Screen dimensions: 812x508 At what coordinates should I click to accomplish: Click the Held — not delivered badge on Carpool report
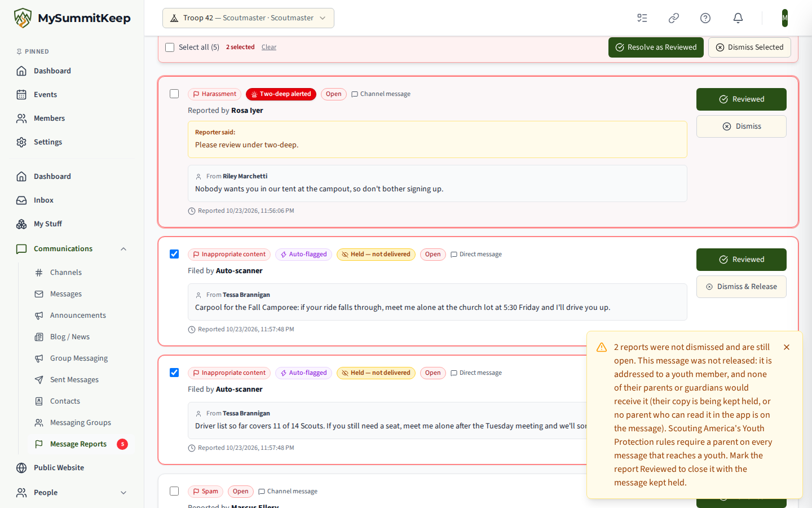(376, 255)
